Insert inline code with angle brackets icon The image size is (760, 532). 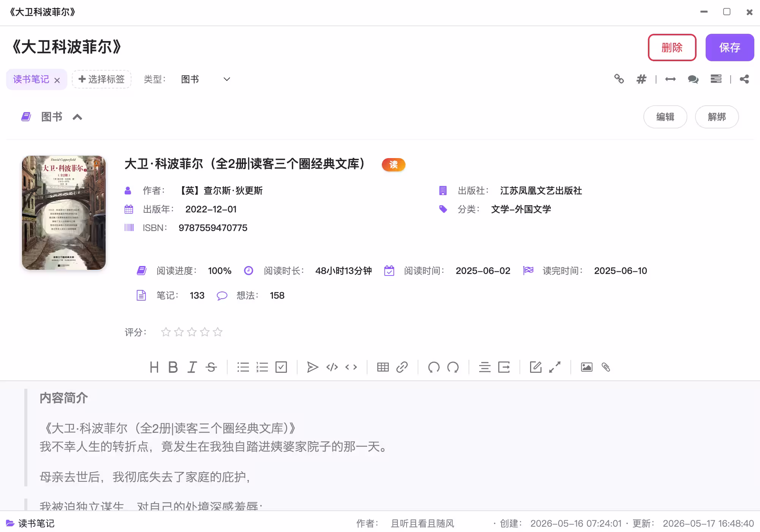(351, 367)
